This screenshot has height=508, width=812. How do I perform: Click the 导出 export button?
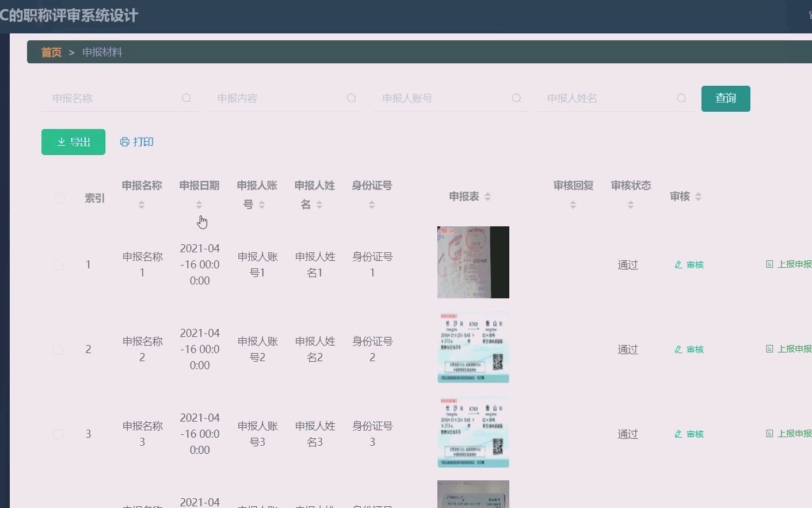pos(73,142)
